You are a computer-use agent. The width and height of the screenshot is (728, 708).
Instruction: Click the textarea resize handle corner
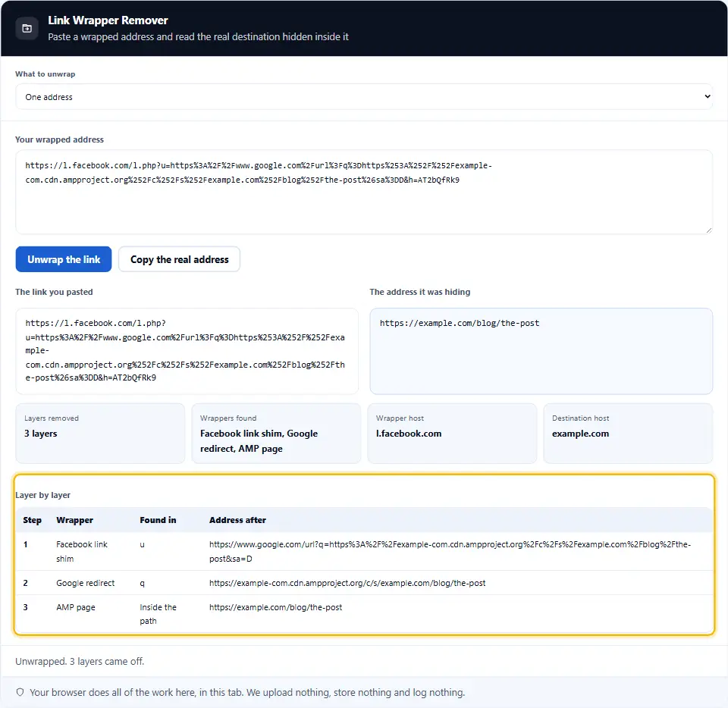708,230
